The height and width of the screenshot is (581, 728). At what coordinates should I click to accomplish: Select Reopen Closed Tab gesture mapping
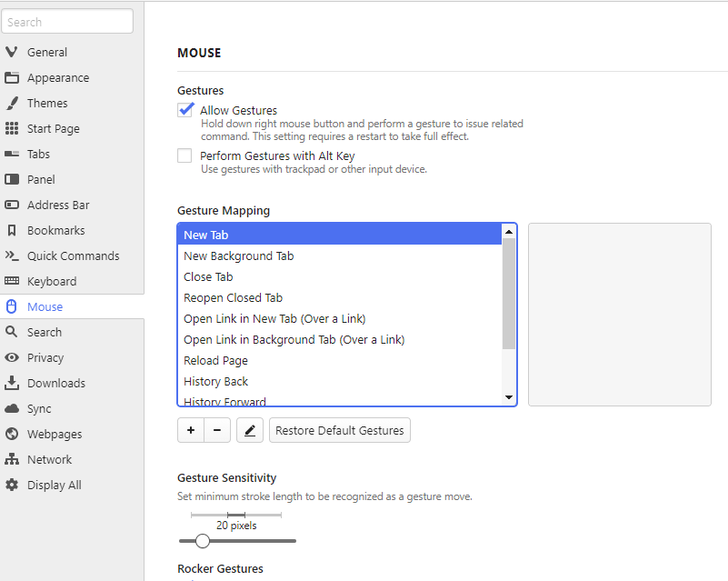(x=233, y=297)
